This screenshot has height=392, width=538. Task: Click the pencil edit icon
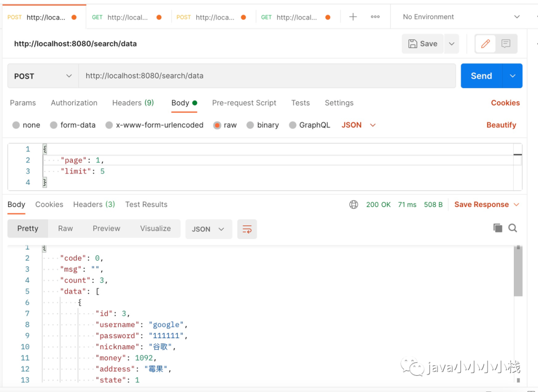pos(485,43)
